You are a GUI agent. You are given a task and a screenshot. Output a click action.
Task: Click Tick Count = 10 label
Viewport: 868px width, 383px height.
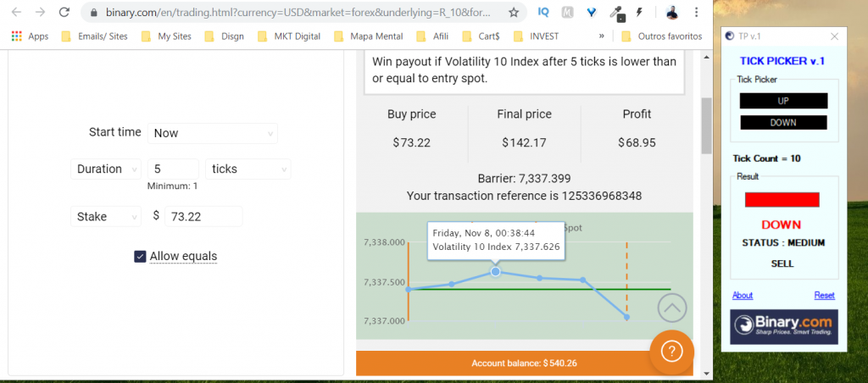pyautogui.click(x=766, y=158)
